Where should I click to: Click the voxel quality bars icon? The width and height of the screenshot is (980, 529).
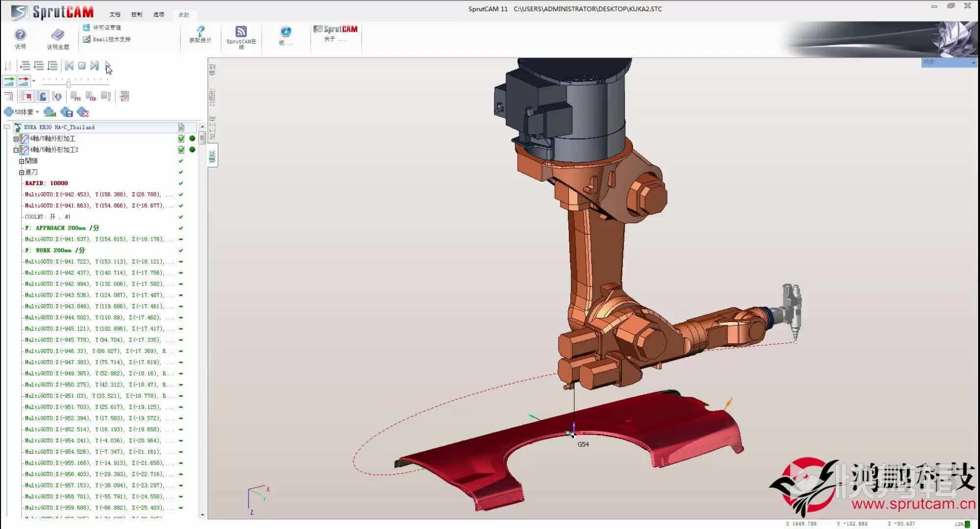pos(49,112)
